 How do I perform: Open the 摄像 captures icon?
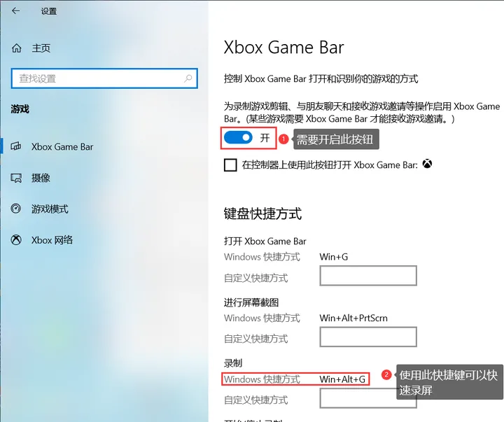pyautogui.click(x=16, y=178)
